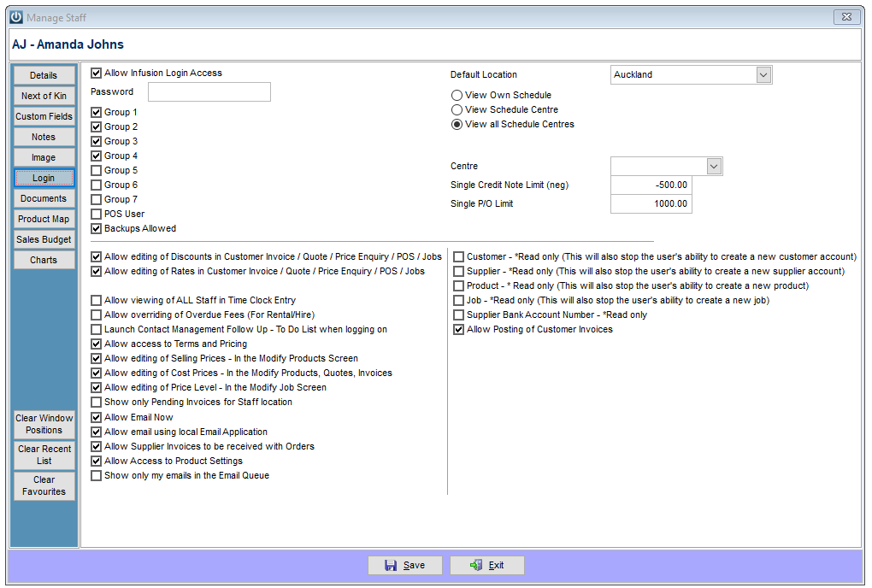The width and height of the screenshot is (872, 588).
Task: Close the Manage Staff window
Action: coord(846,17)
